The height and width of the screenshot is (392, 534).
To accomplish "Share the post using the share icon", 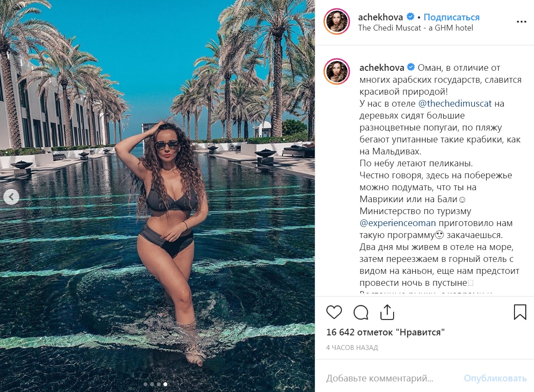I will tap(387, 311).
